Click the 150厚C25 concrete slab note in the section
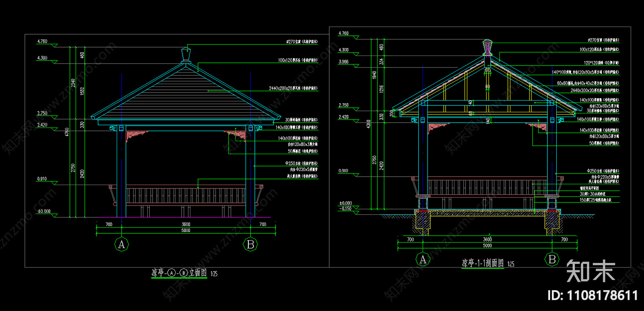This screenshot has width=644, height=311. (x=595, y=200)
